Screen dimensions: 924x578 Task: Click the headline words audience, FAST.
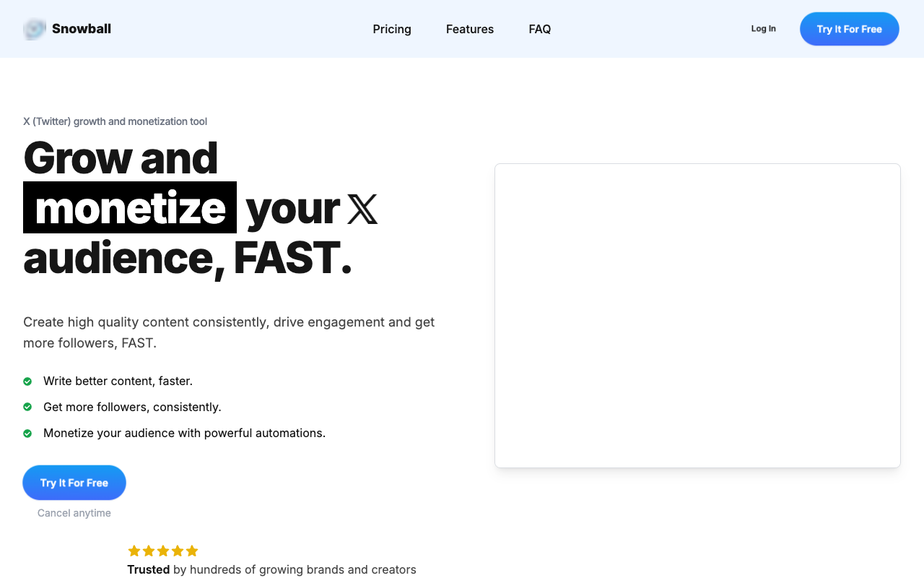point(188,258)
